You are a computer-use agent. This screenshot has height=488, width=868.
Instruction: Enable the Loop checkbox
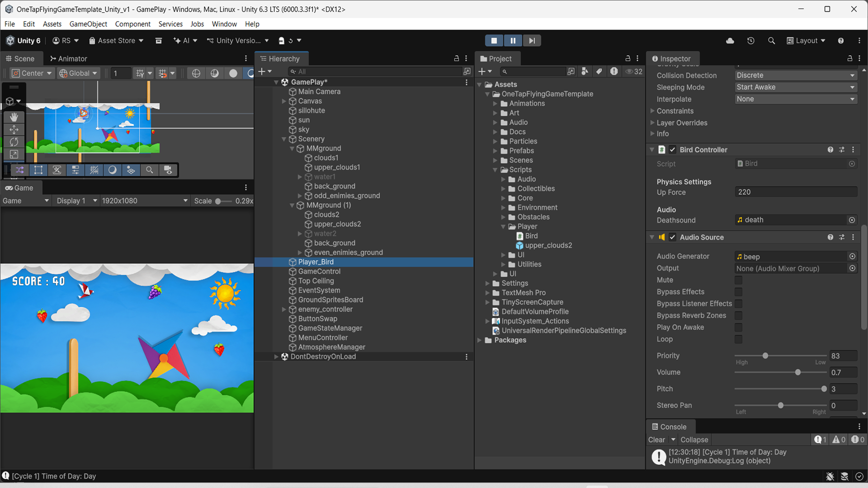tap(739, 339)
